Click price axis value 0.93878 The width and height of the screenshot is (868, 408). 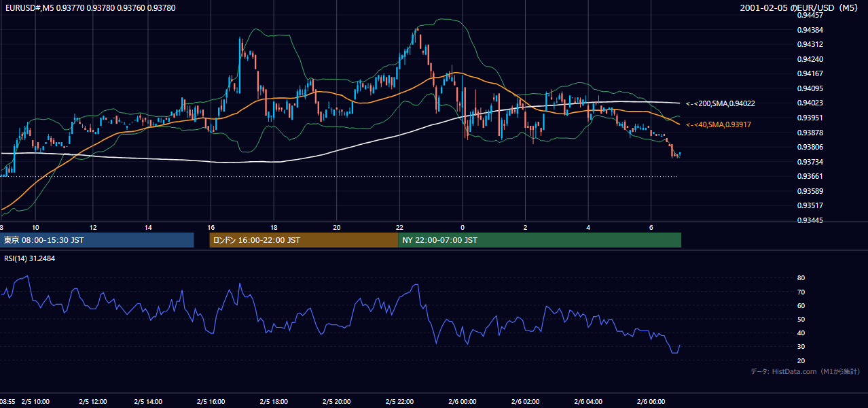tap(811, 133)
